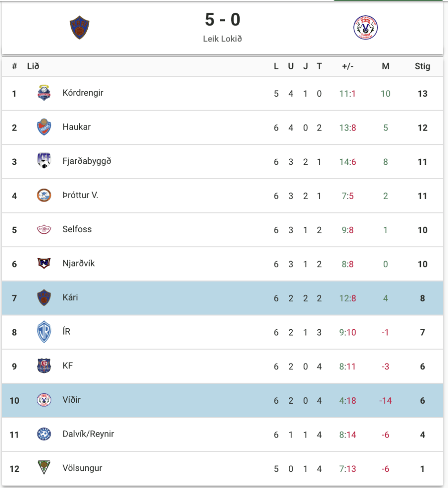Click the Fjarðabyggð KFF logo
448x488 pixels.
44,161
